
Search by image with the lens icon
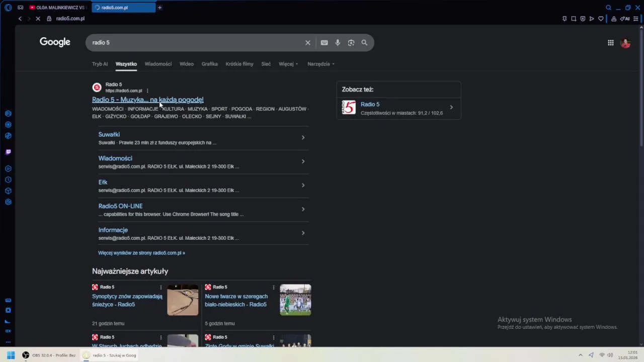pos(351,43)
